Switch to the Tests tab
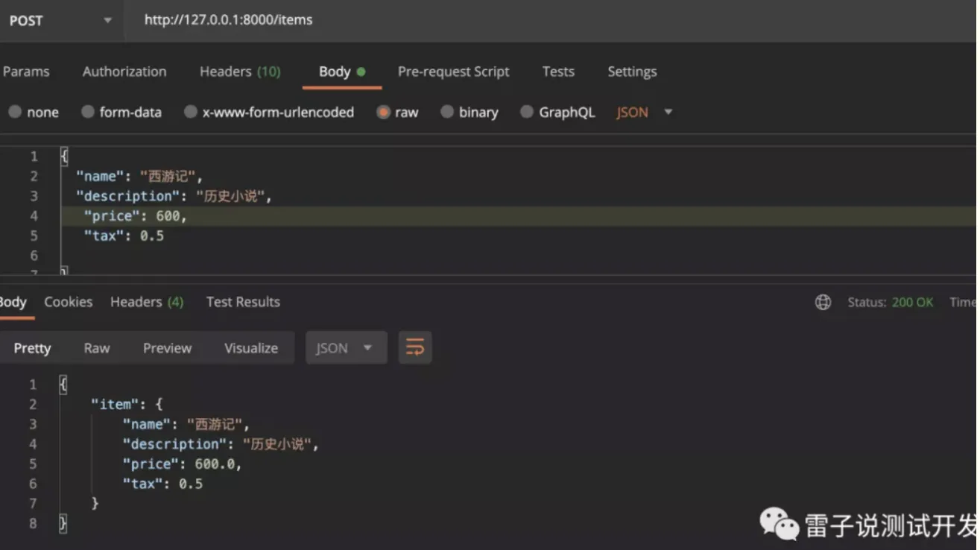 (x=558, y=72)
